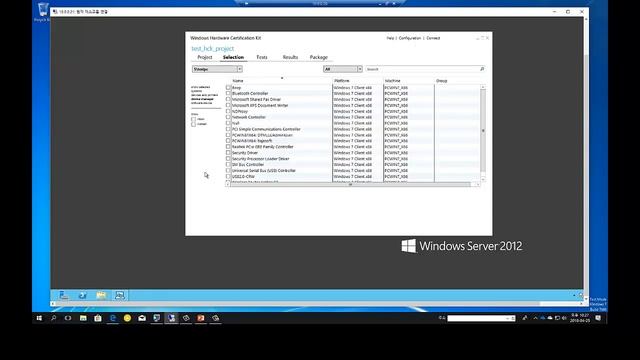Check Universal Serial Bus (USB) Controller checkbox
640x360 pixels.
tap(228, 170)
